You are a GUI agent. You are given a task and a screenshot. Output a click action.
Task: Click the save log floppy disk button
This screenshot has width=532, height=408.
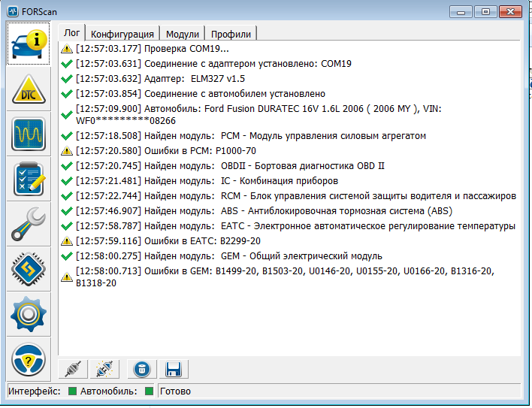(x=174, y=369)
